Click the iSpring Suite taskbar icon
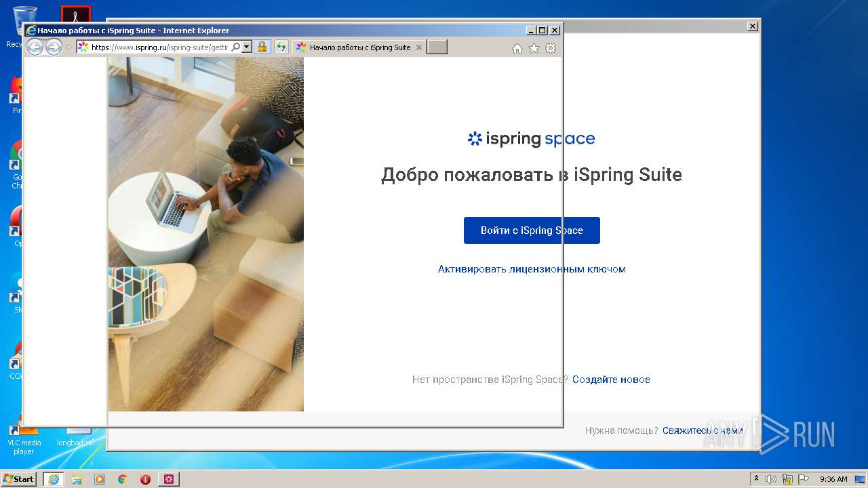 point(169,479)
